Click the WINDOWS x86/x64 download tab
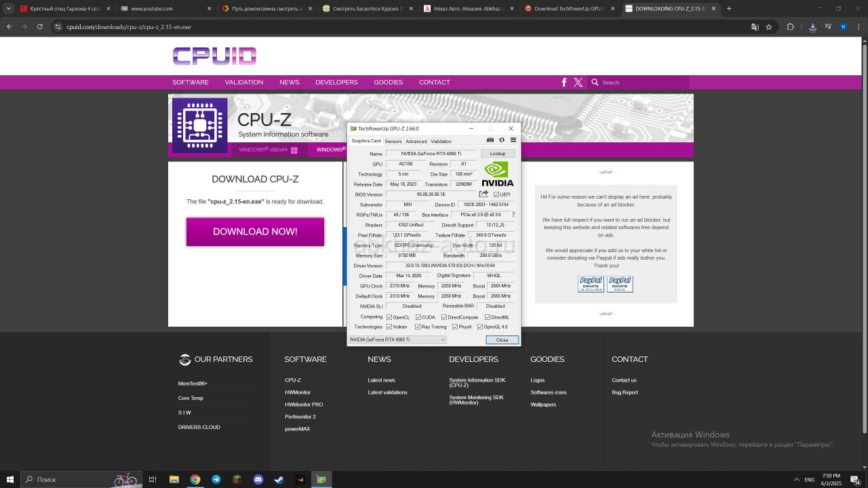868x488 pixels. tap(269, 150)
